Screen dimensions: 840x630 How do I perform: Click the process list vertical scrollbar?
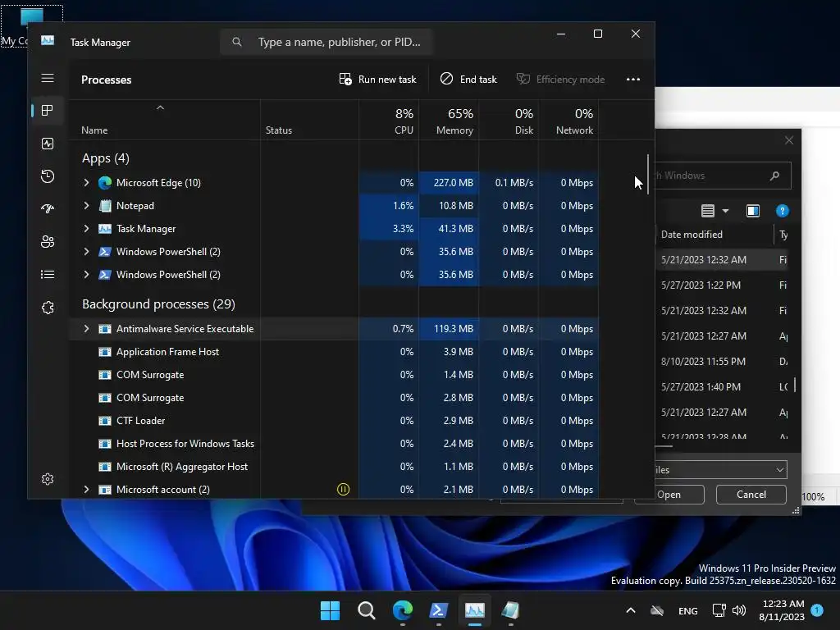point(648,175)
